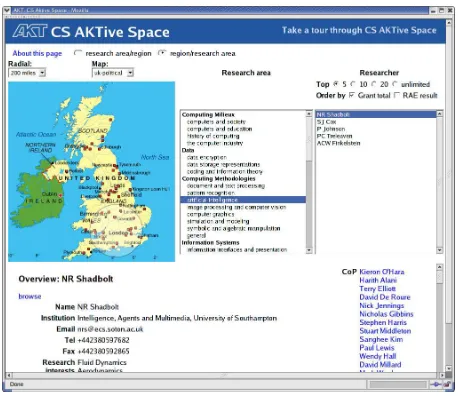The image size is (458, 396).
Task: Click the horizontal scrollbar right arrow at the bottom
Action: 442,375
